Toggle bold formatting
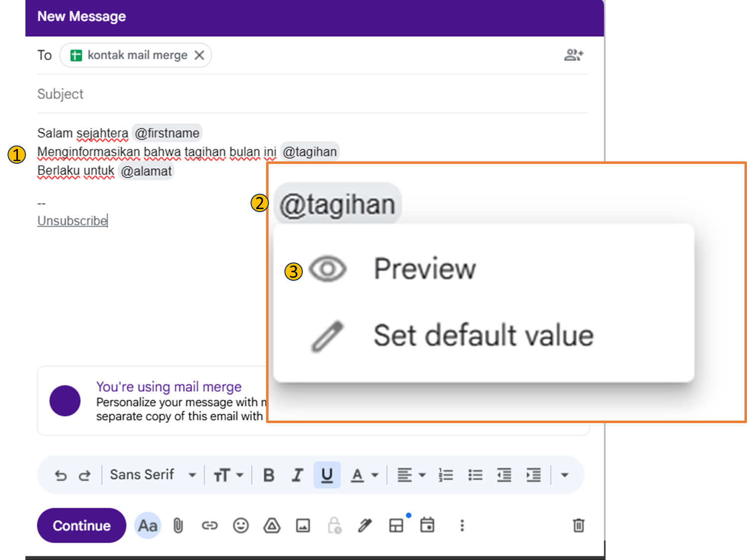Screen dimensions: 747x560 [x=268, y=475]
